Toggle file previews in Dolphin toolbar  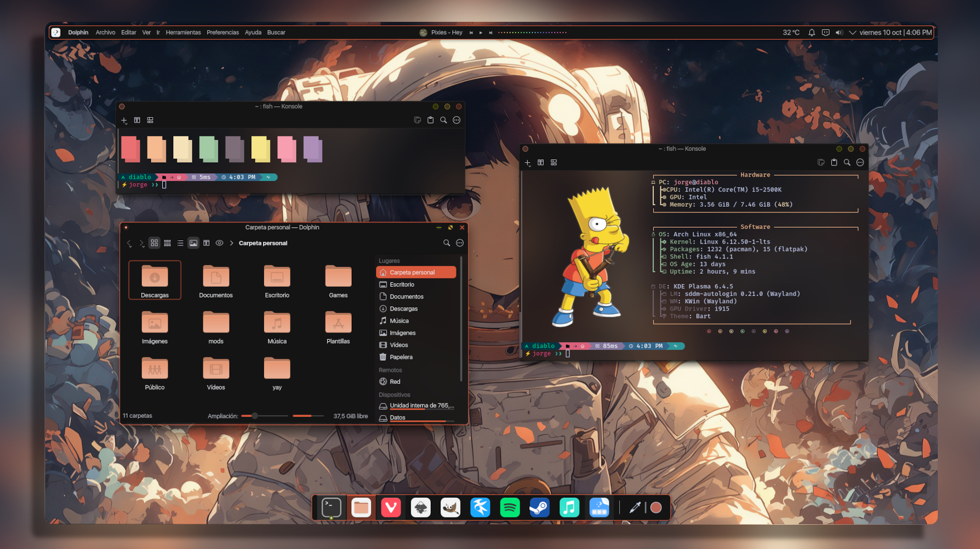[194, 243]
